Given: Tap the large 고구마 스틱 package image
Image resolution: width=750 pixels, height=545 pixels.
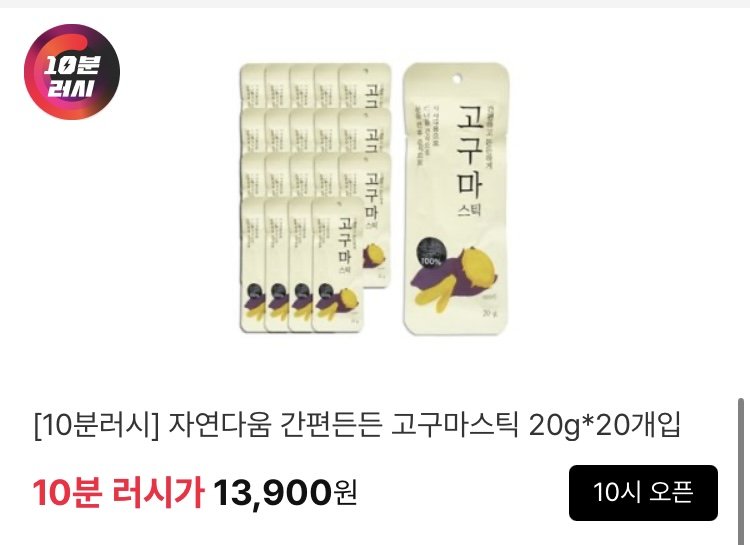Looking at the screenshot, I should point(456,199).
